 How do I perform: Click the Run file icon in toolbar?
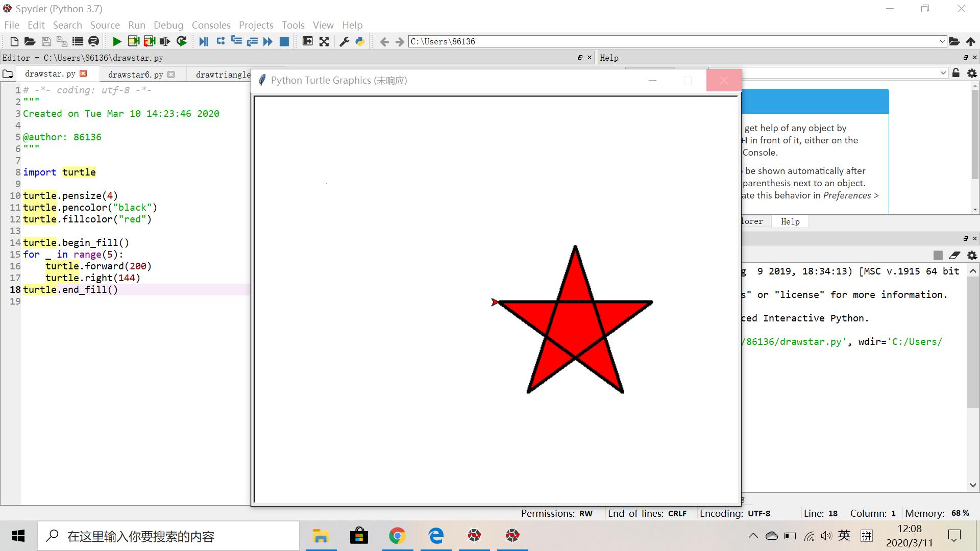(117, 42)
